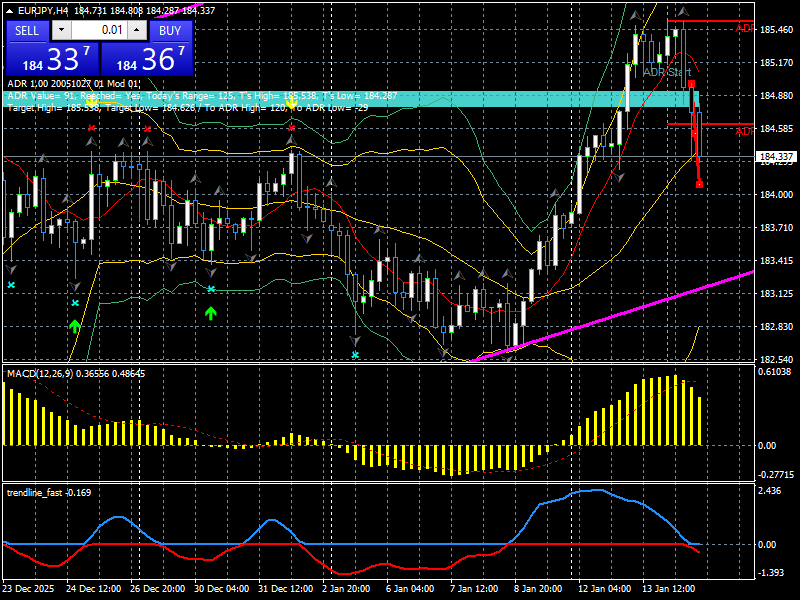Click price scale value 185.460

[x=777, y=30]
